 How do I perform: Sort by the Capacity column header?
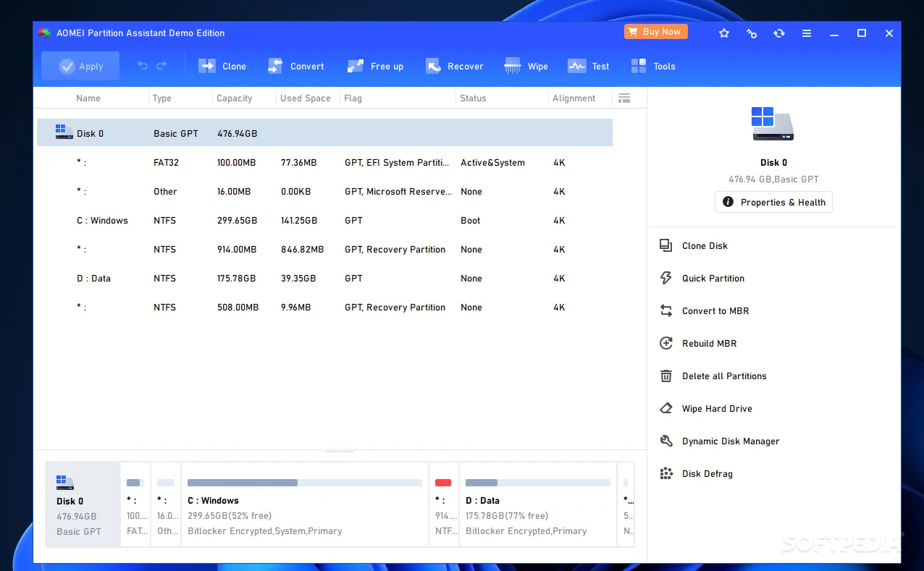tap(235, 98)
